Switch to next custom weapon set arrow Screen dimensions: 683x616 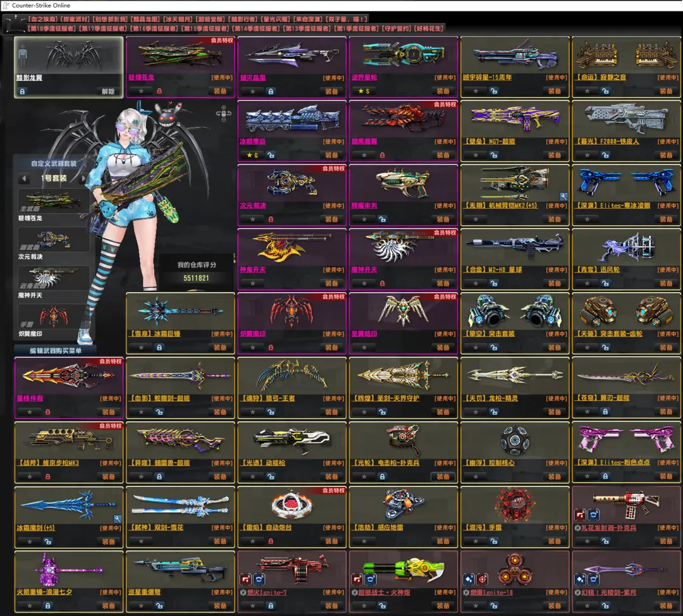tap(83, 178)
